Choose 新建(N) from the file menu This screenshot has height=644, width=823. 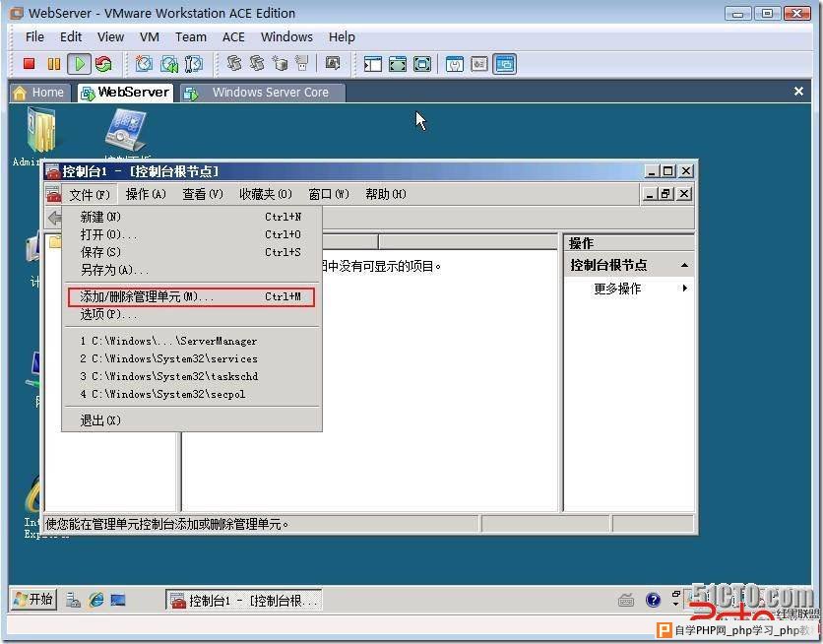pos(191,217)
